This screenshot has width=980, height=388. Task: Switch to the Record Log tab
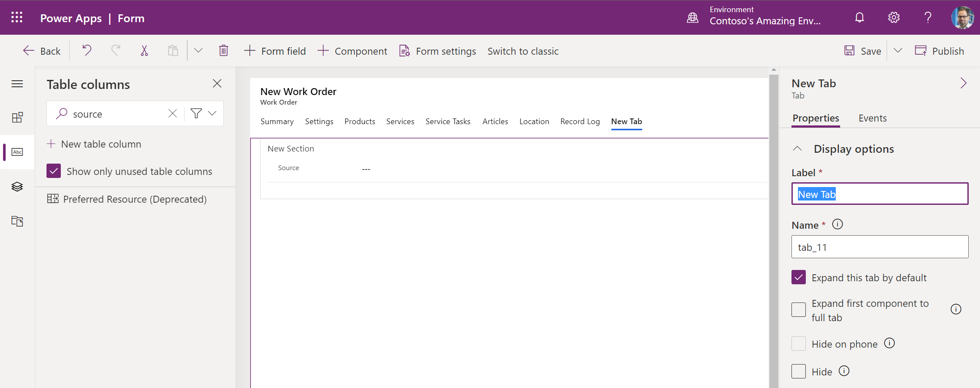(x=580, y=122)
